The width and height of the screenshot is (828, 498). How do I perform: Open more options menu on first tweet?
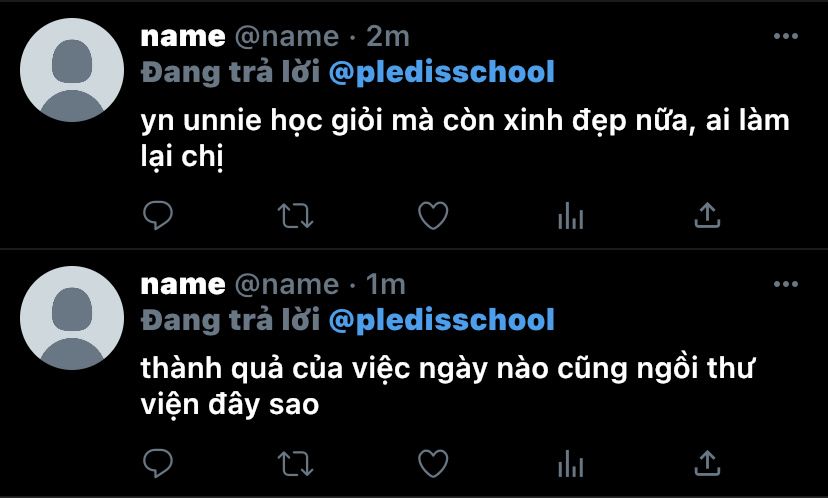(x=786, y=36)
